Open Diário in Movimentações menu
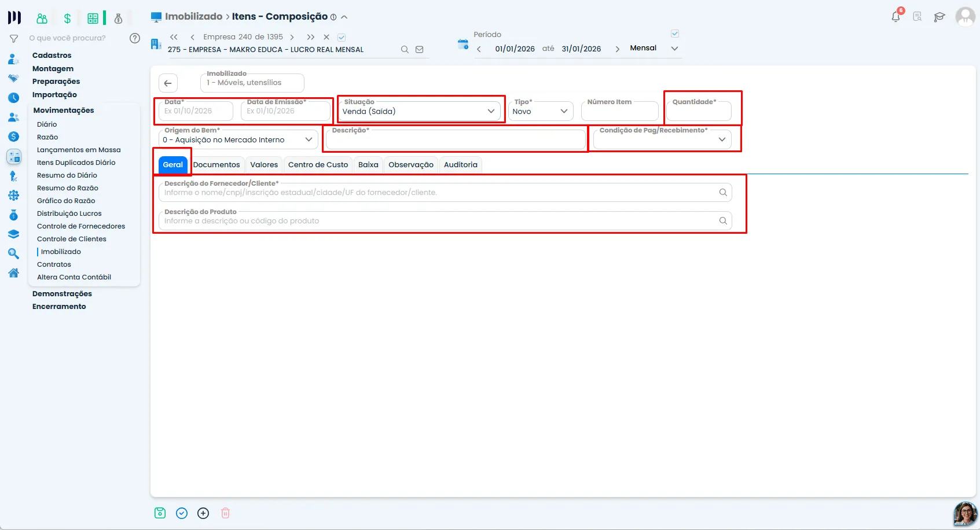 pyautogui.click(x=47, y=124)
